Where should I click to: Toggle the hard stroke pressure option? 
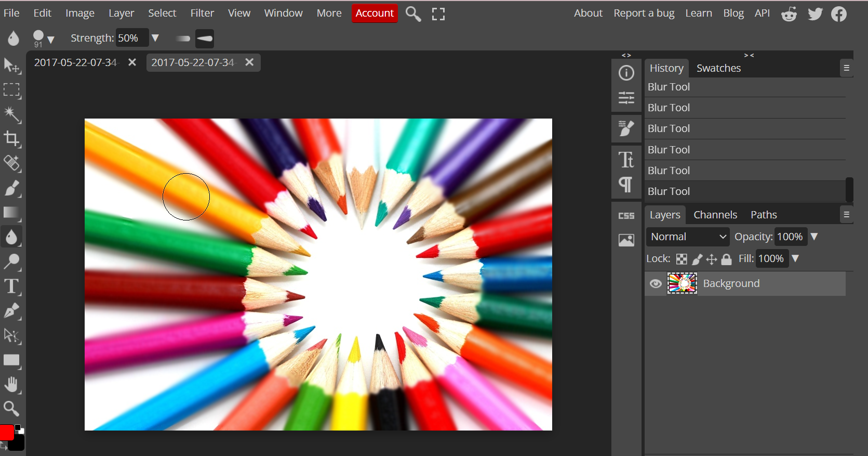click(205, 38)
